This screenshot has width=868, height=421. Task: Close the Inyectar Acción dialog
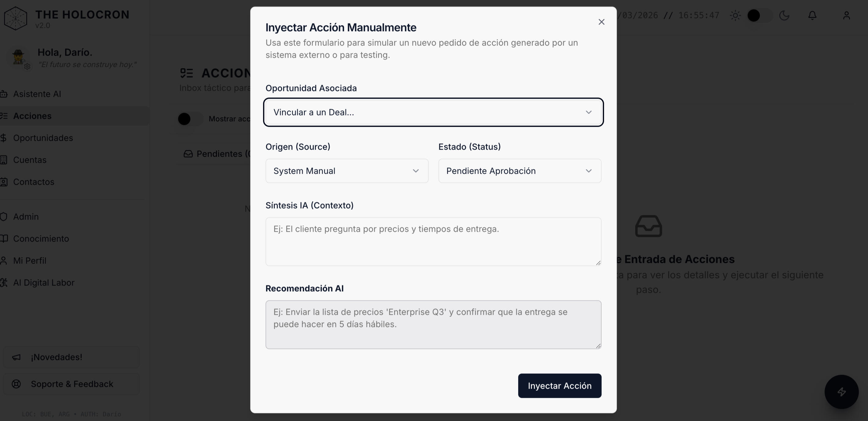pos(602,22)
